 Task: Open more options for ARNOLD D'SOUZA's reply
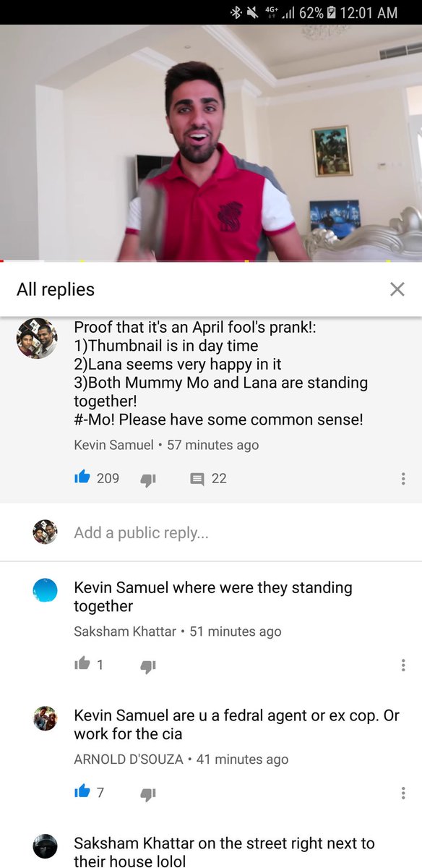click(403, 793)
